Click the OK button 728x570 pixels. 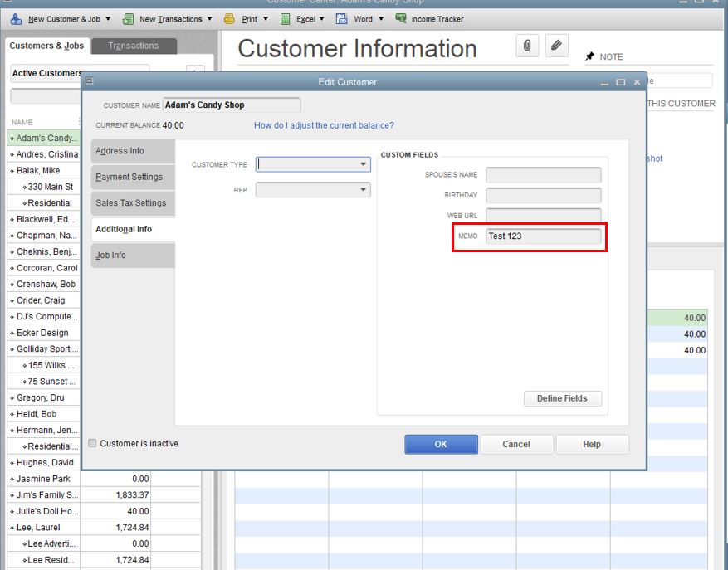click(441, 444)
